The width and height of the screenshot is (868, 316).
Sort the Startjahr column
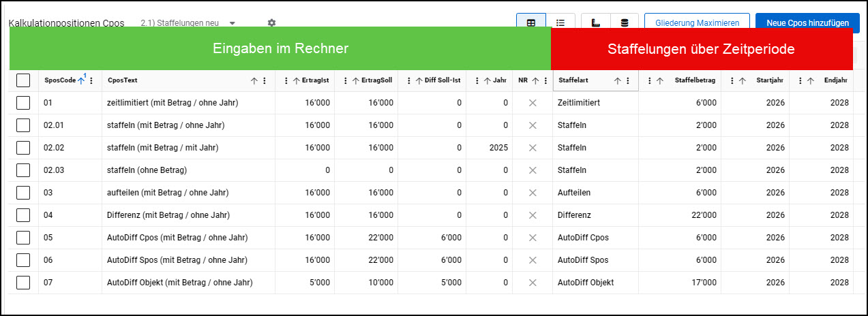tap(742, 80)
